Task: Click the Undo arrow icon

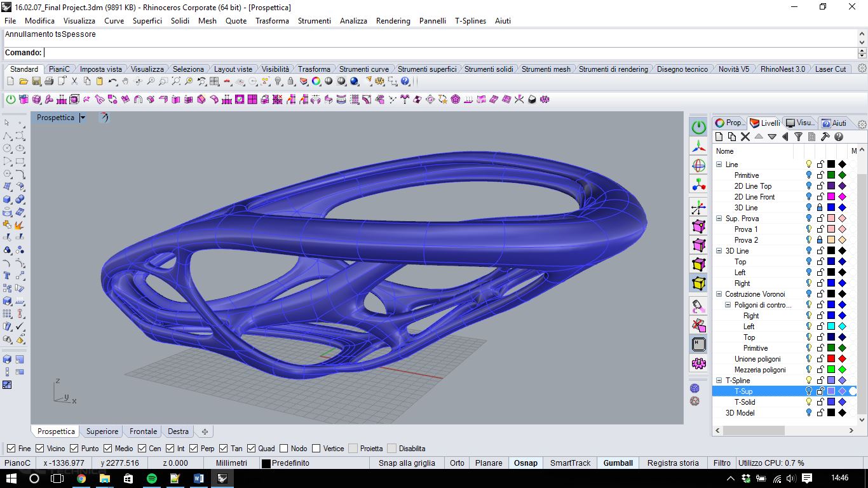Action: (x=112, y=81)
